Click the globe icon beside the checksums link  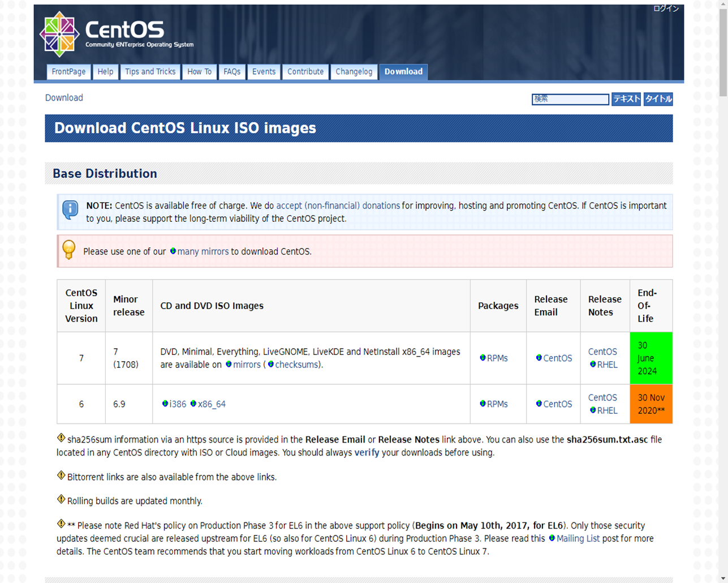[272, 364]
